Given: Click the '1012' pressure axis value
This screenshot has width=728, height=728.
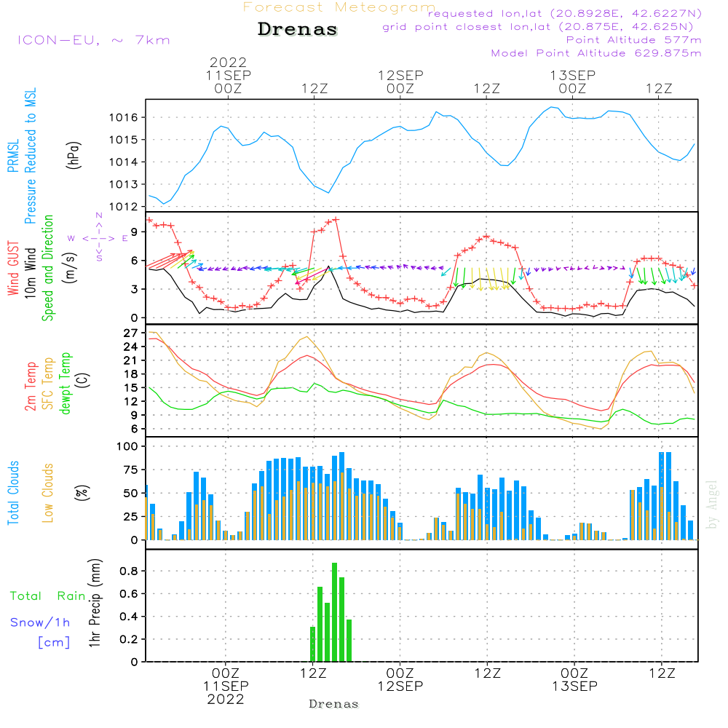Looking at the screenshot, I should click(x=124, y=207).
